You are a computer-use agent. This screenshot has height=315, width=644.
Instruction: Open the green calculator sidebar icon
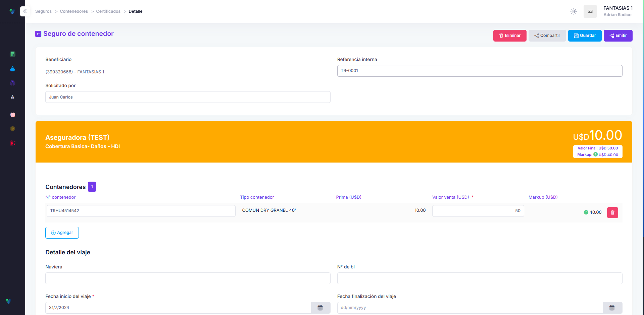(x=12, y=54)
